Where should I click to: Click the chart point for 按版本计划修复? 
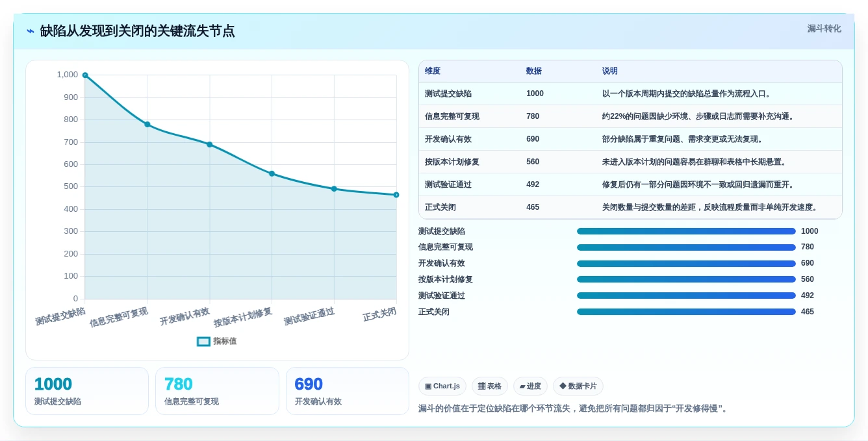point(272,173)
